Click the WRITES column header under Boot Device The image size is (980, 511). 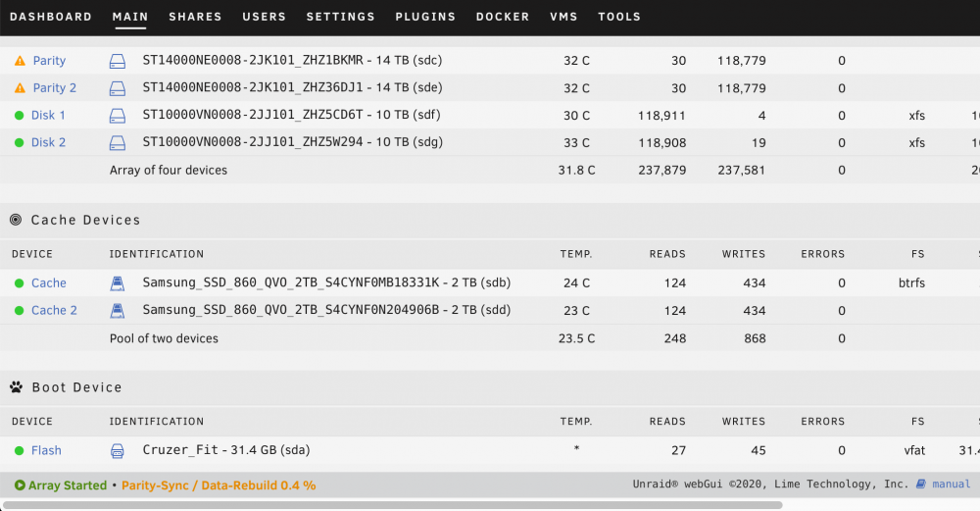coord(744,422)
